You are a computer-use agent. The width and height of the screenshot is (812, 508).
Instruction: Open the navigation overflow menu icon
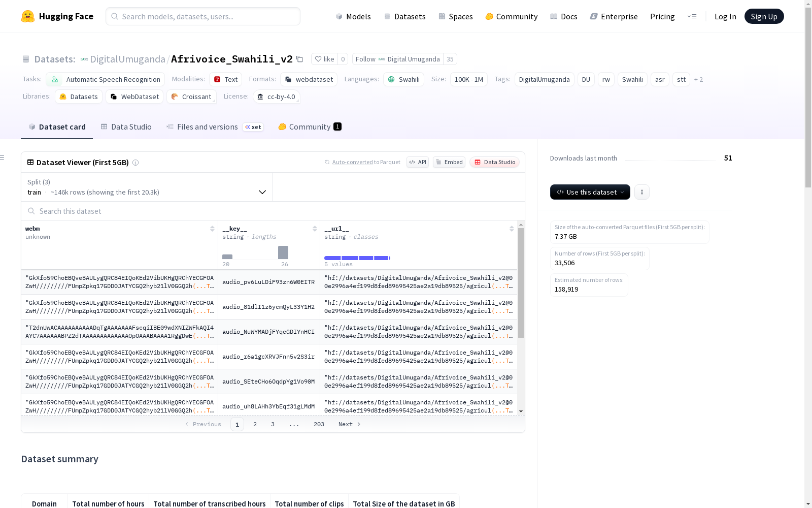(x=692, y=16)
